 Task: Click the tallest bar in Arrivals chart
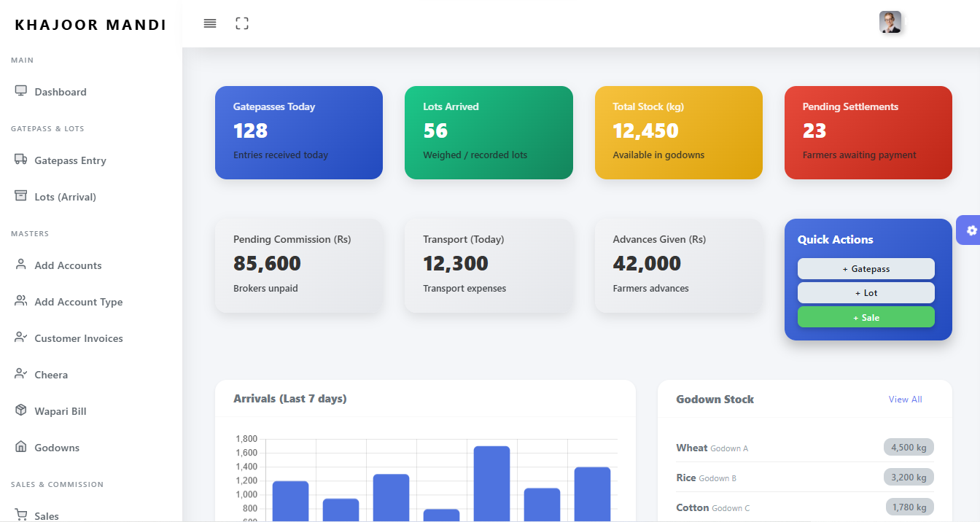pos(492,481)
